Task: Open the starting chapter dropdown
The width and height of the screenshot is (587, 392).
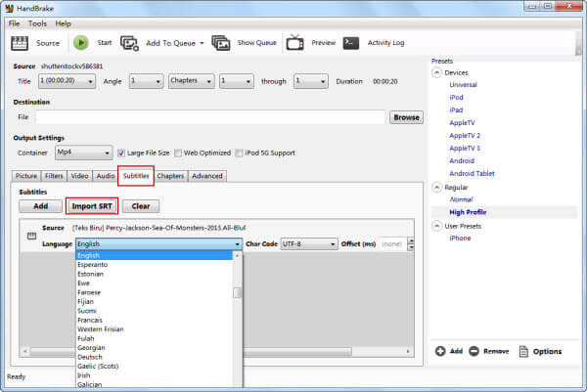Action: tap(236, 81)
